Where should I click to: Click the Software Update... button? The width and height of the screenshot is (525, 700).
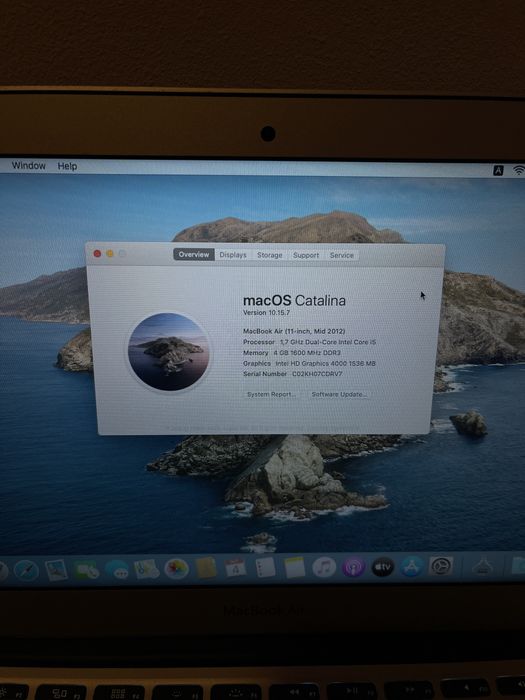[339, 394]
